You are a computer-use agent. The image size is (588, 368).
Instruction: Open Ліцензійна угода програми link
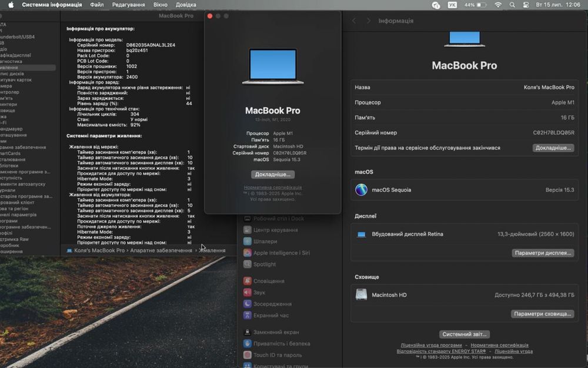pos(431,345)
